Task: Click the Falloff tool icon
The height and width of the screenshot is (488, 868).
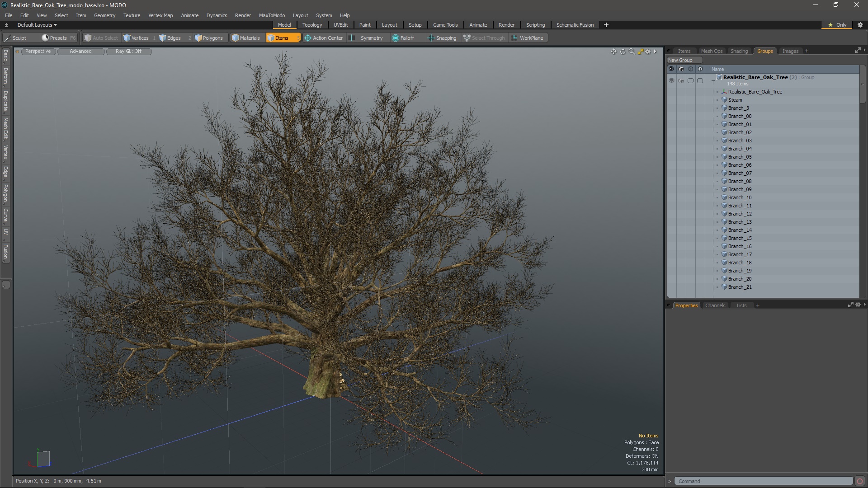Action: pyautogui.click(x=395, y=38)
